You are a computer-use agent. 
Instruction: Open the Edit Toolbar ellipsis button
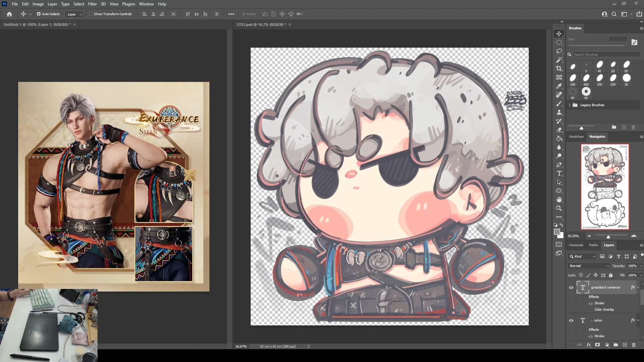(559, 217)
